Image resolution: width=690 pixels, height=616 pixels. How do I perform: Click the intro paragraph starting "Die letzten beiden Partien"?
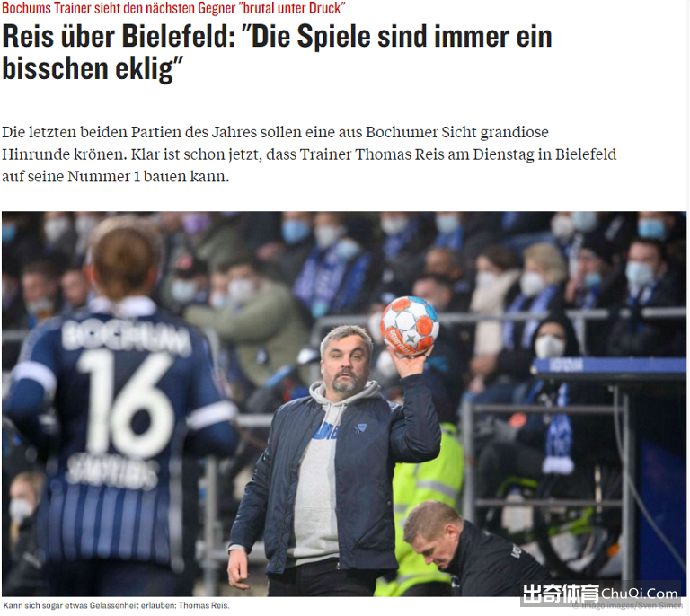[x=309, y=154]
